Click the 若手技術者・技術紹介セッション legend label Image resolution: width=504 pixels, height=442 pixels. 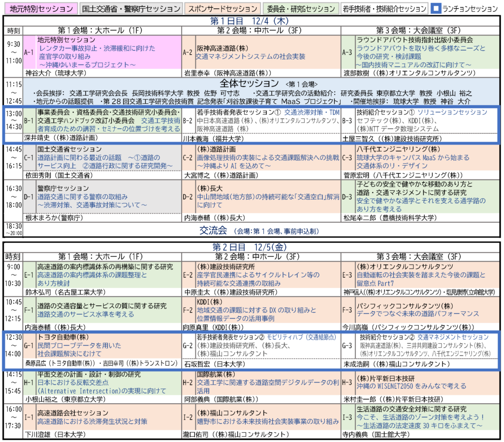tap(385, 9)
